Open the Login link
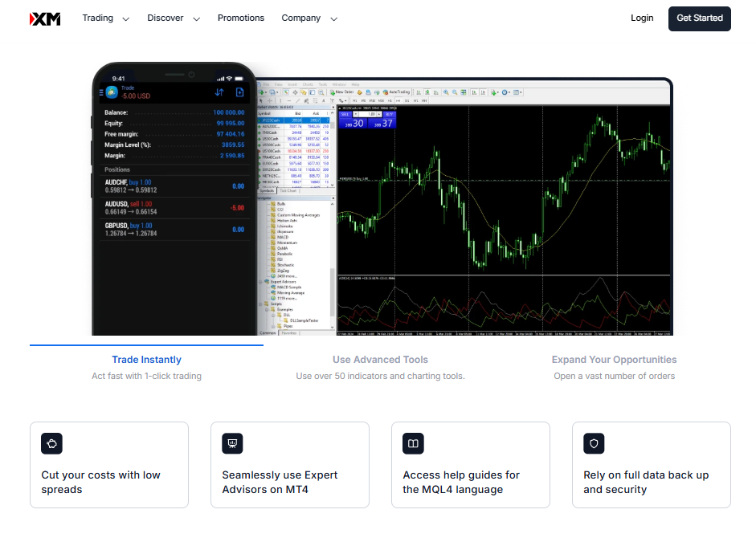Viewport: 756px width, 538px height. coord(642,18)
